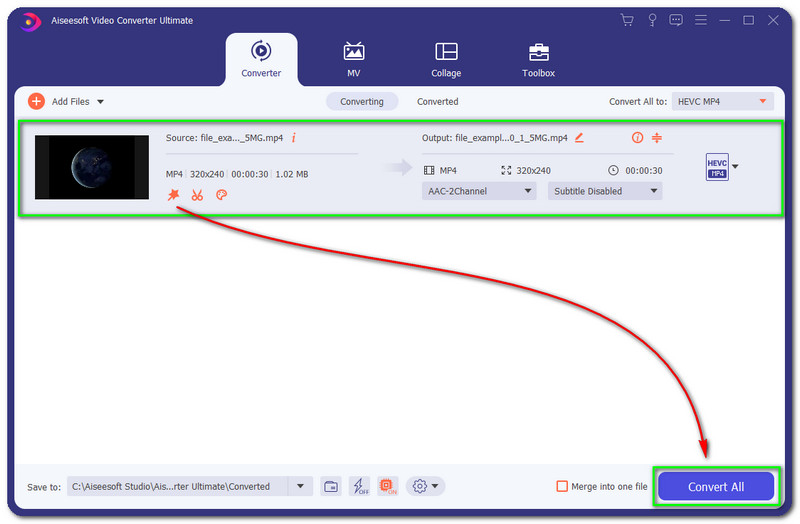This screenshot has width=800, height=524.
Task: Open the Edit effects wand icon
Action: tap(173, 195)
